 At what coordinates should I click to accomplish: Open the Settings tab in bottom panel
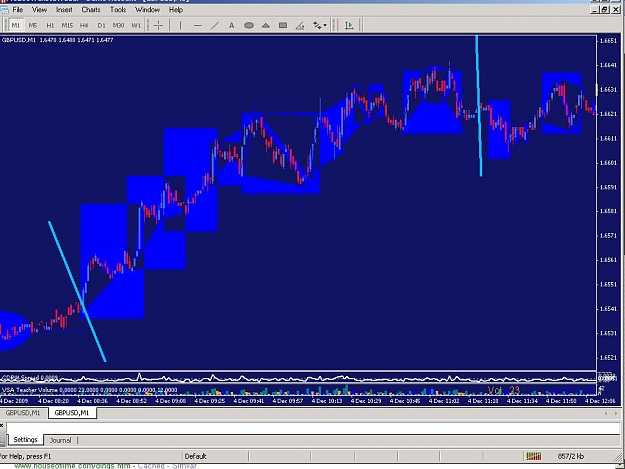pyautogui.click(x=26, y=440)
